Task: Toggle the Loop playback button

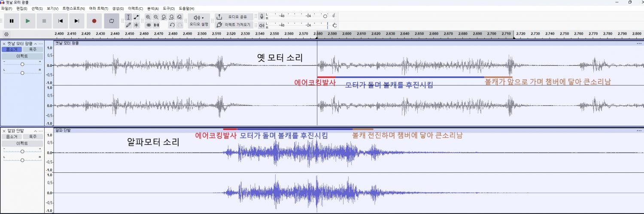Action: pos(112,21)
